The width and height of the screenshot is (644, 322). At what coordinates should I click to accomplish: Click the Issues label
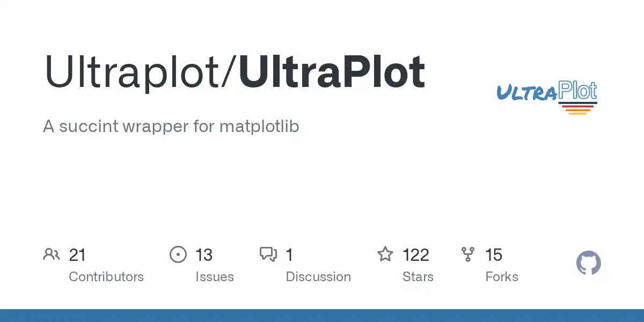coord(215,277)
